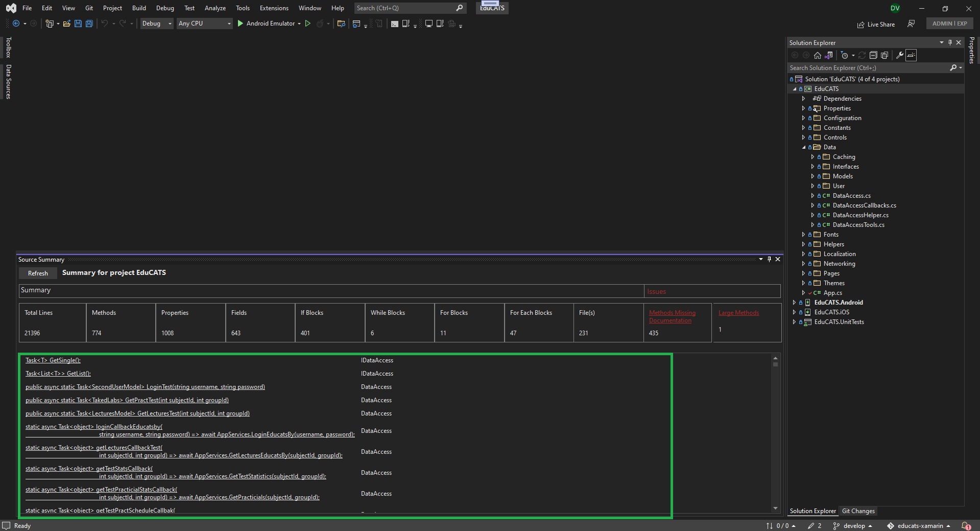The image size is (980, 531).
Task: Pin the Source Summary panel
Action: (x=769, y=259)
